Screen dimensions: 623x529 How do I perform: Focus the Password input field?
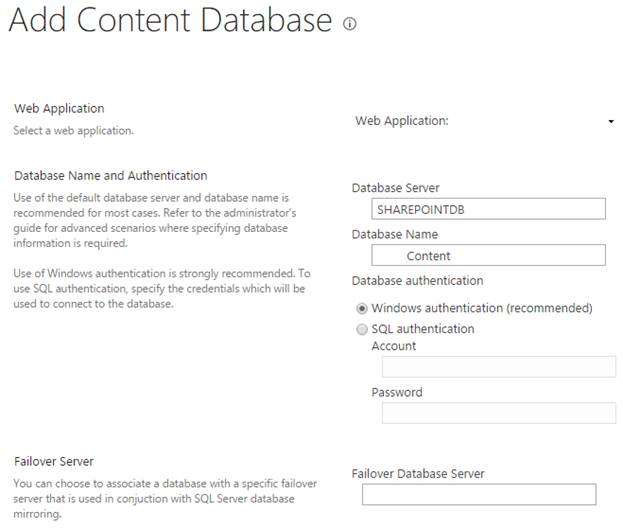[x=498, y=413]
